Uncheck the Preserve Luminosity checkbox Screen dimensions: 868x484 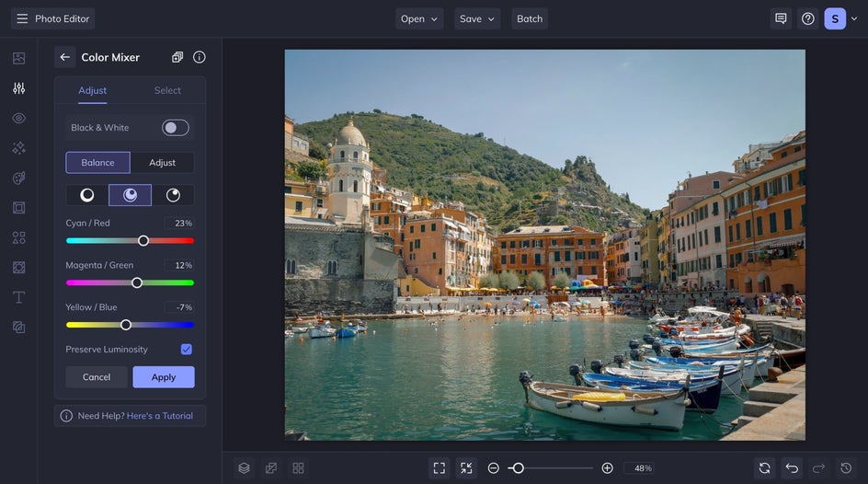coord(187,350)
